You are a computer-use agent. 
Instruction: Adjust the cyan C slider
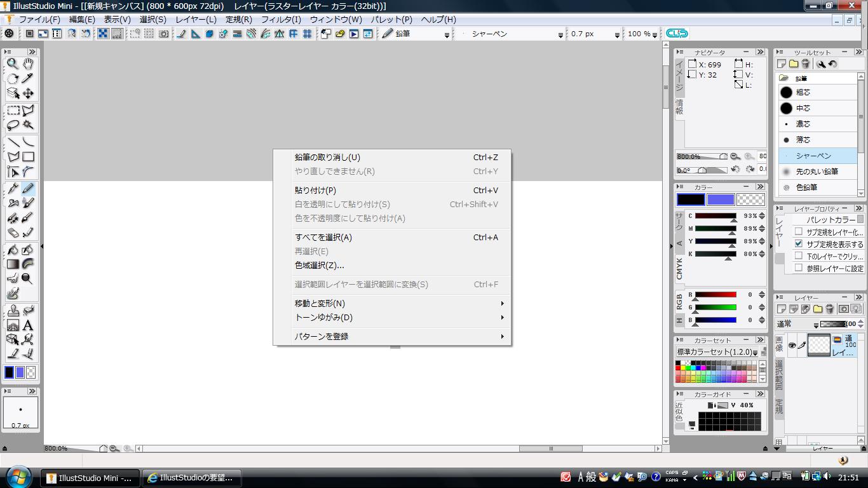click(715, 216)
